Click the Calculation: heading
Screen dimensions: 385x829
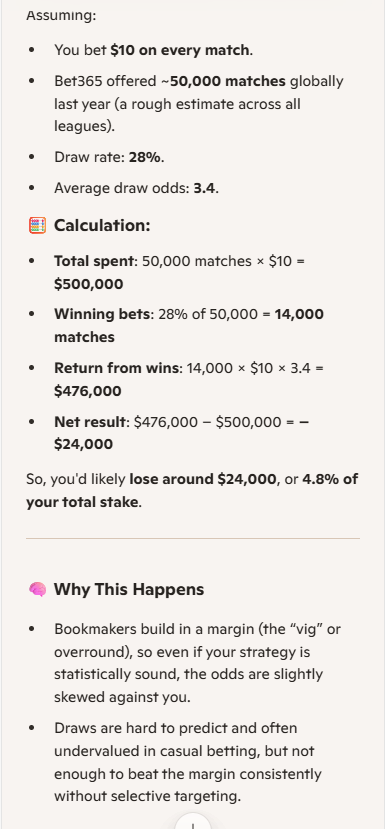click(102, 226)
